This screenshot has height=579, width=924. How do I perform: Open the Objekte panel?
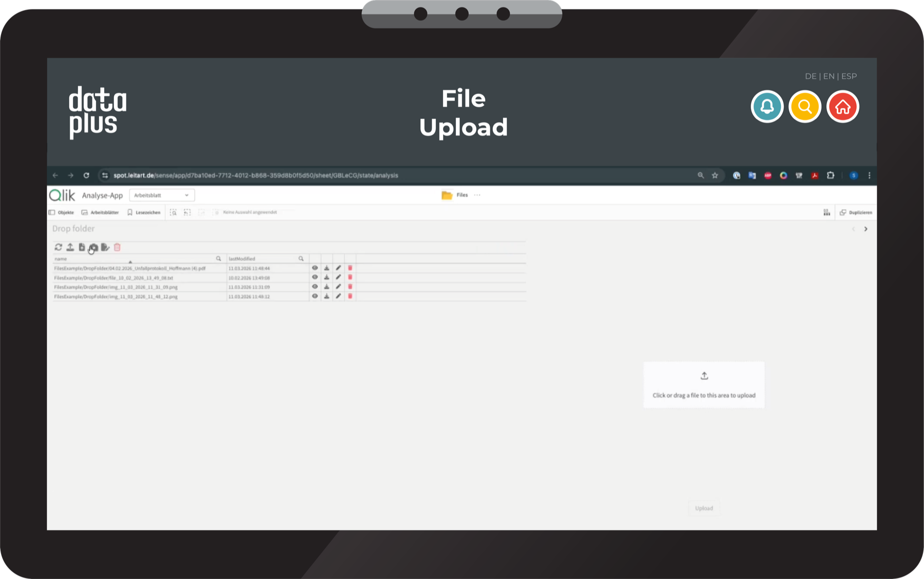click(x=61, y=212)
